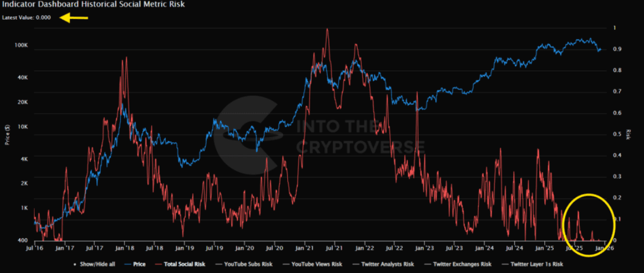Screen dimensions: 644x273
Task: Click the Latest Value: 0.000 label
Action: click(26, 18)
